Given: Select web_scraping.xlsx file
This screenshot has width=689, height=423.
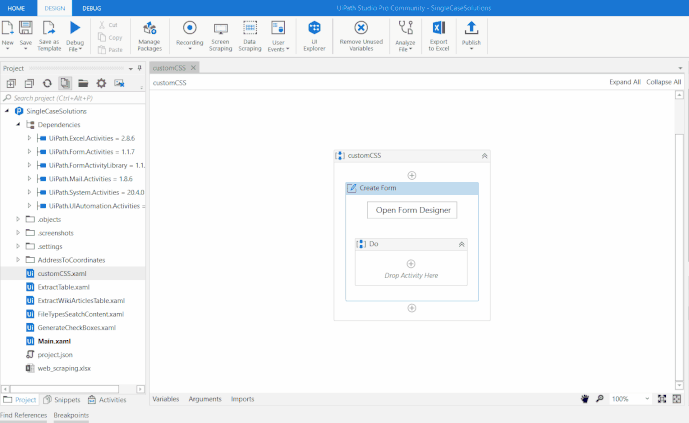Looking at the screenshot, I should coord(64,368).
